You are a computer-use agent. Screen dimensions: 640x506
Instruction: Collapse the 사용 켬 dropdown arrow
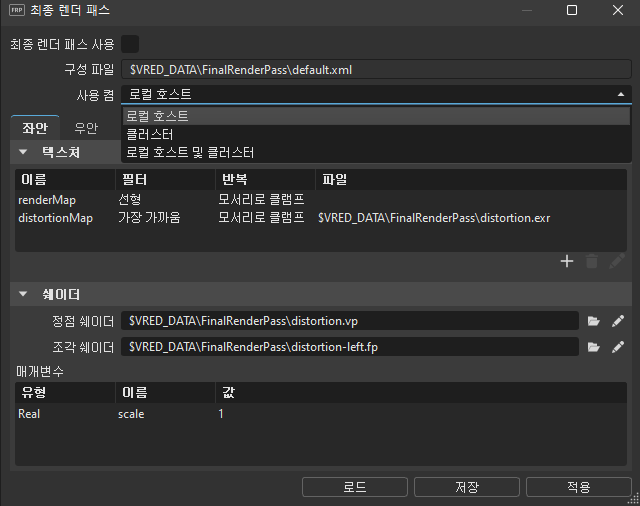[x=621, y=94]
